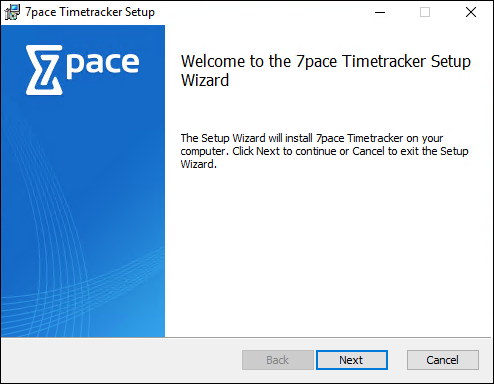Click the greyed-out Back button
Viewport: 494px width, 384px height.
(x=278, y=360)
